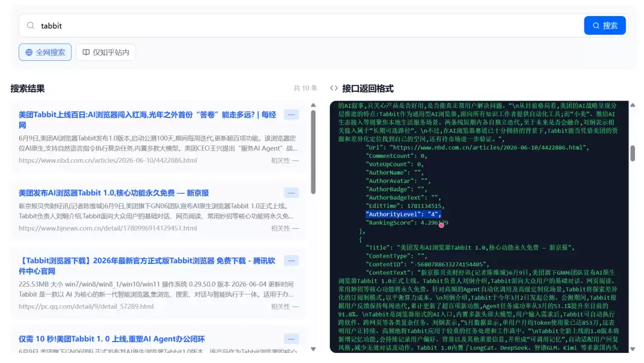This screenshot has width=644, height=363.
Task: Click the JSON panel scroll-up arrow
Action: (633, 105)
